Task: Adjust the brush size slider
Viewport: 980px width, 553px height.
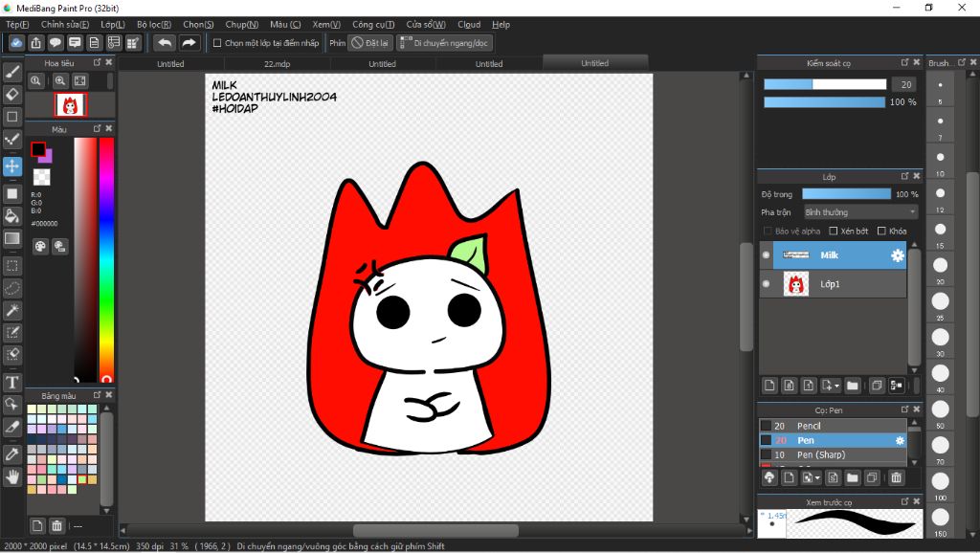Action: pyautogui.click(x=825, y=84)
